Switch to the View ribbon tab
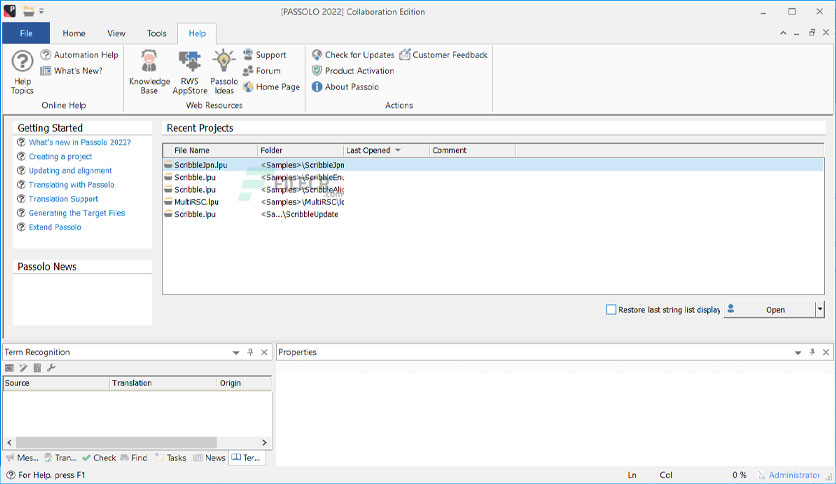This screenshot has width=836, height=484. 116,33
